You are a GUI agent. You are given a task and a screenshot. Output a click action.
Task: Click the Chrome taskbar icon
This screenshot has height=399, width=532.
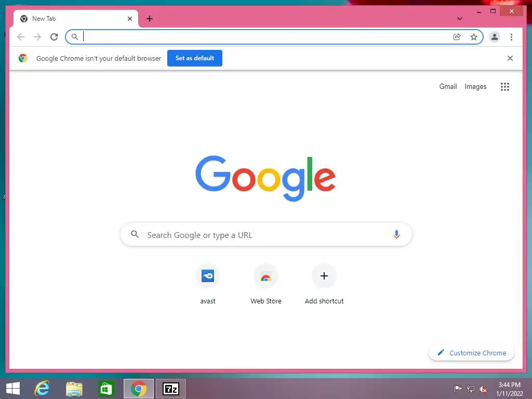tap(138, 389)
